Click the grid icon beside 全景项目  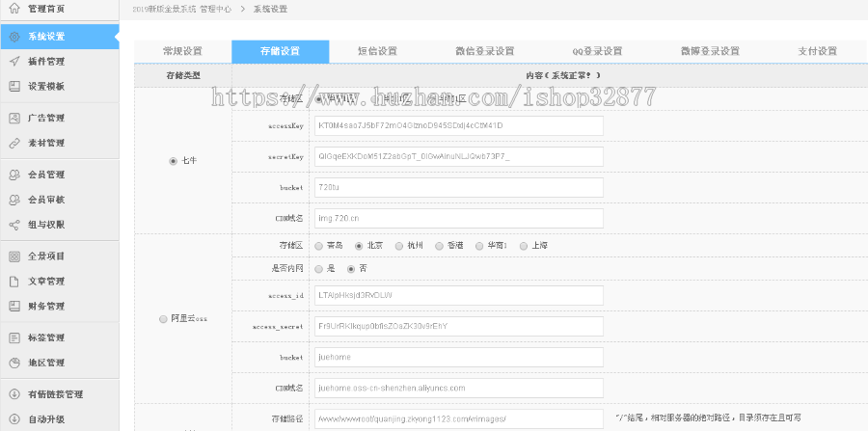[x=14, y=256]
